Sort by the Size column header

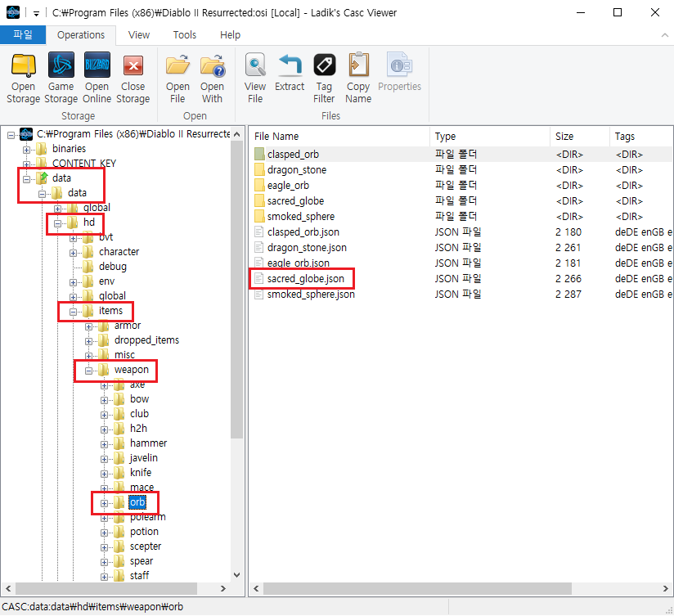tap(579, 137)
